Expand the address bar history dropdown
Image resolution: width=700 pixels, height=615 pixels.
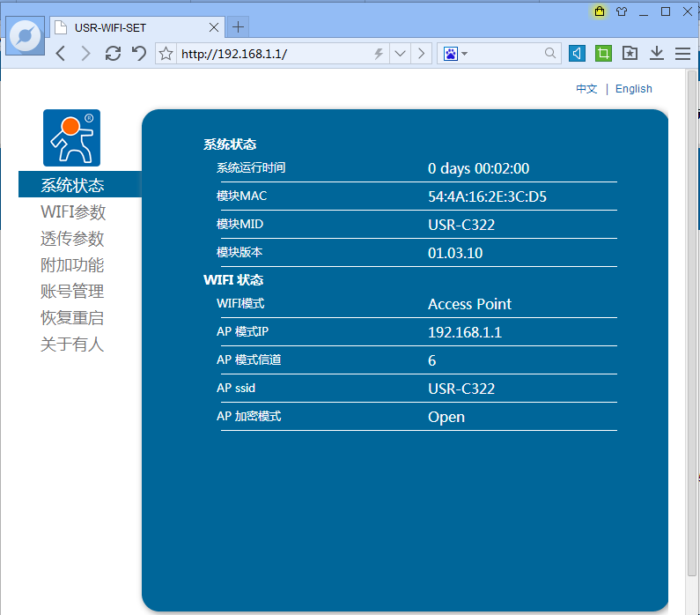click(x=400, y=54)
